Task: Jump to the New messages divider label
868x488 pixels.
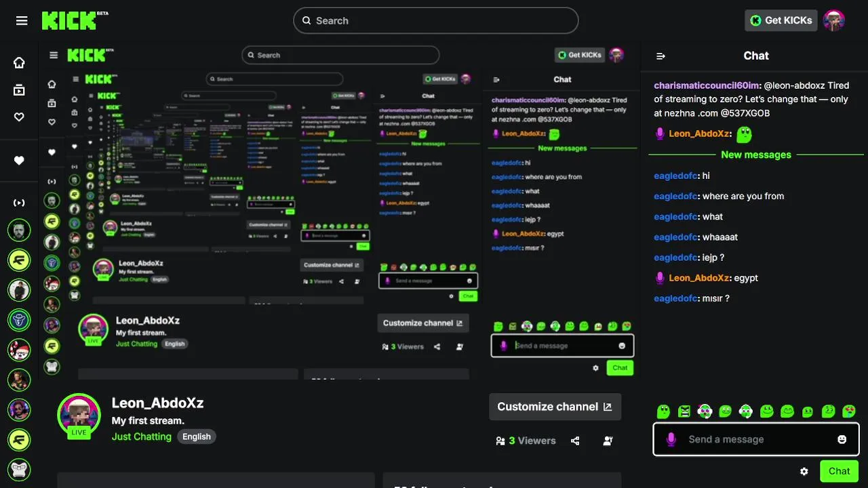Action: (x=756, y=155)
